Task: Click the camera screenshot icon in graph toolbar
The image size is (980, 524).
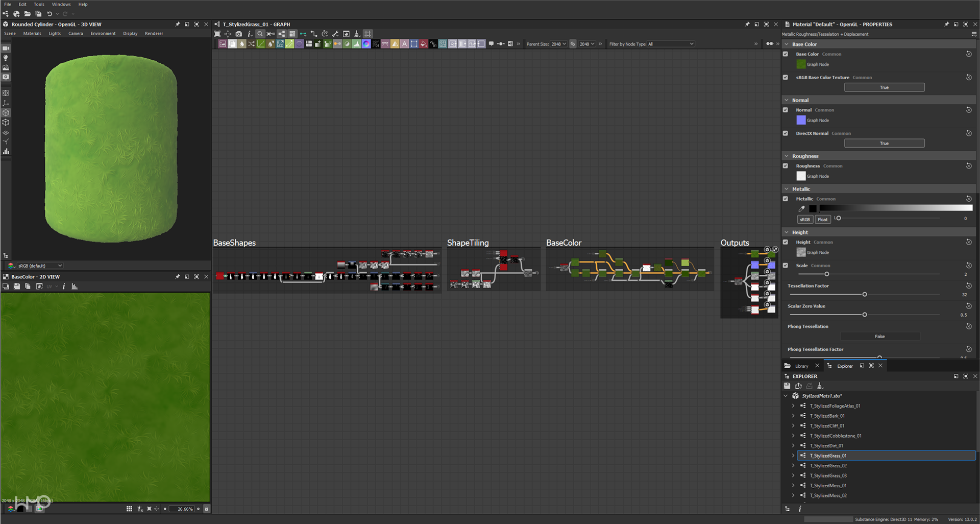Action: 238,34
